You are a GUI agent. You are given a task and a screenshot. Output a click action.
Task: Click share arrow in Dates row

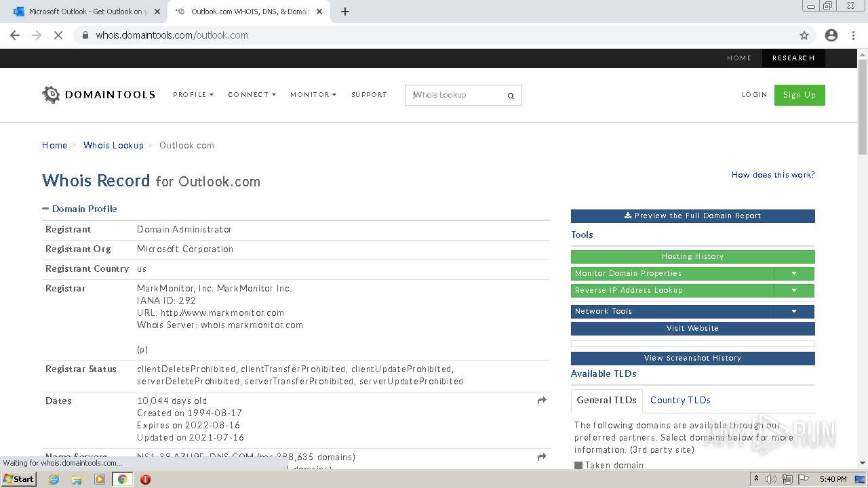[x=542, y=401]
